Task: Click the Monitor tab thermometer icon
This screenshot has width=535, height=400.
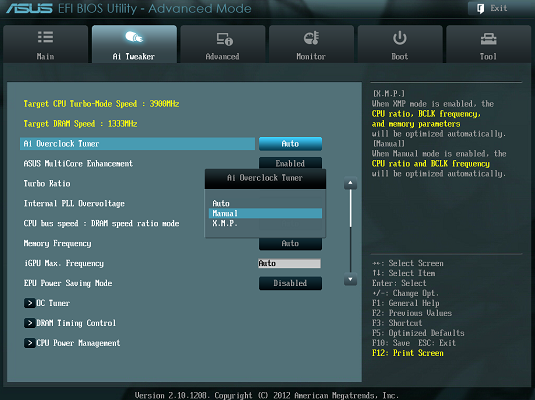Action: click(311, 38)
